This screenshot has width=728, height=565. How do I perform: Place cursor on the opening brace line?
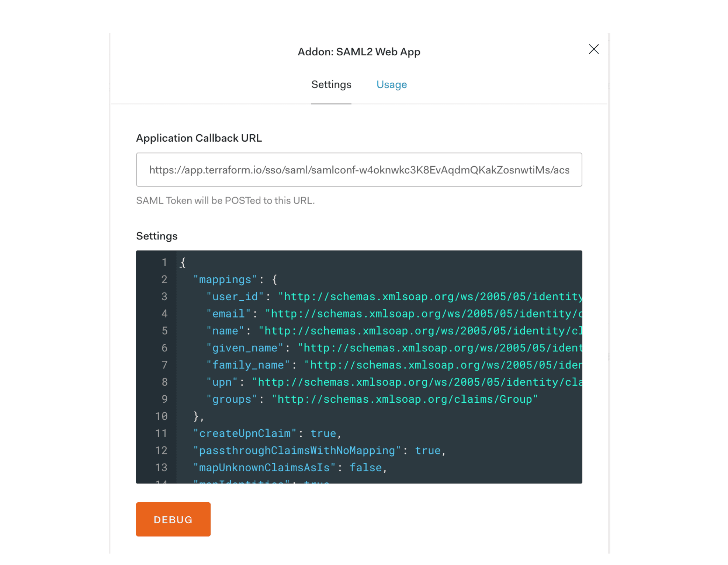tap(183, 263)
